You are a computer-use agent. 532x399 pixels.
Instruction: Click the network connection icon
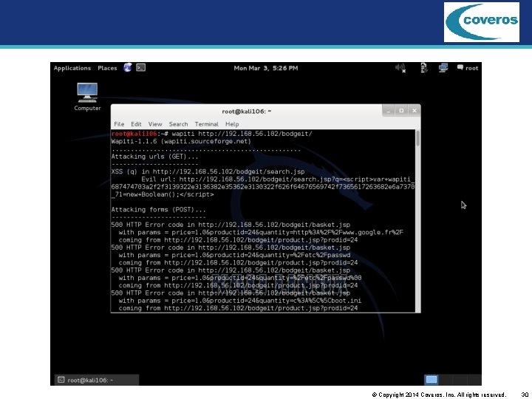[x=443, y=68]
